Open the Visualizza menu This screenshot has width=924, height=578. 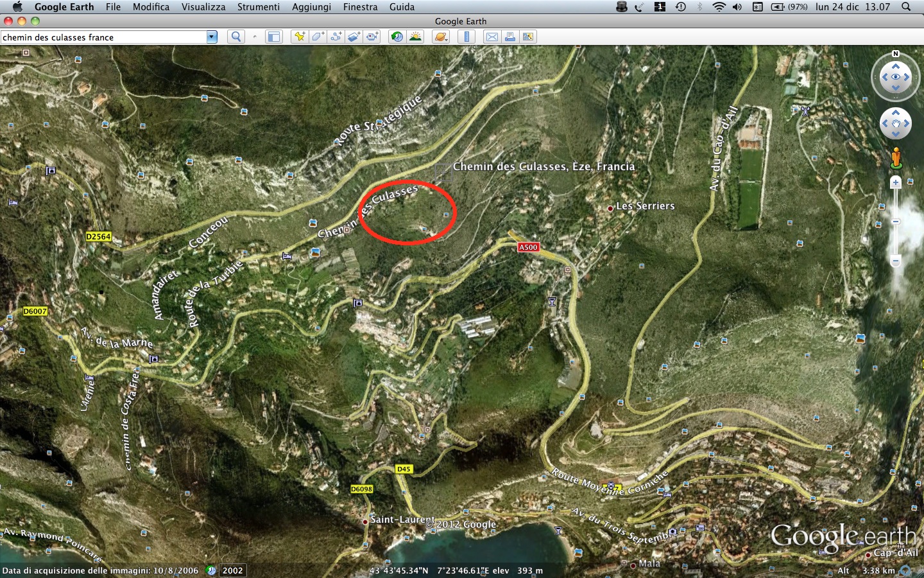[x=203, y=6]
